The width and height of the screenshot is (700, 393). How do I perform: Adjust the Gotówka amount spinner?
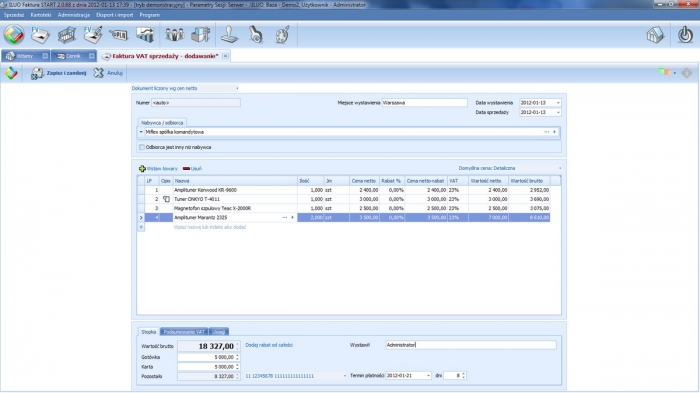[x=237, y=357]
